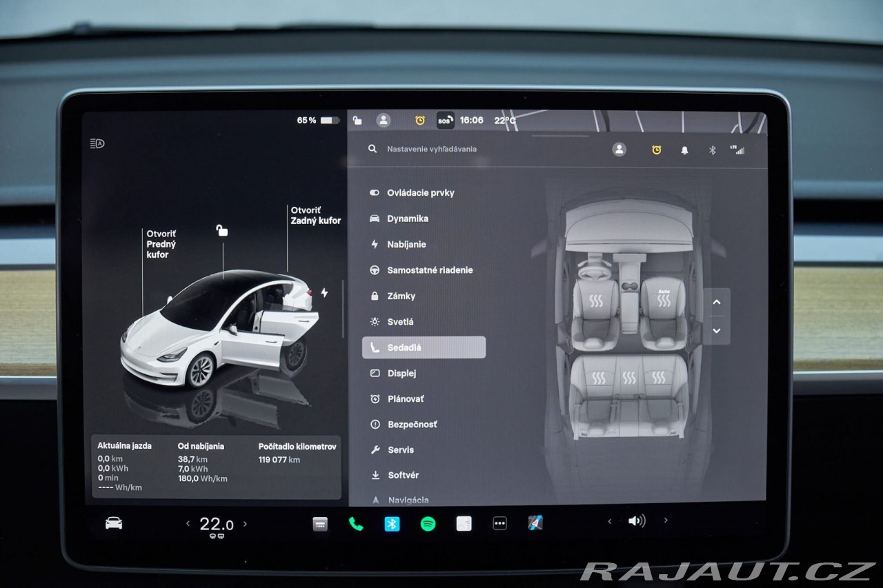The height and width of the screenshot is (588, 883).
Task: Click the Nastavenie vyhľadávania search field
Action: [432, 149]
